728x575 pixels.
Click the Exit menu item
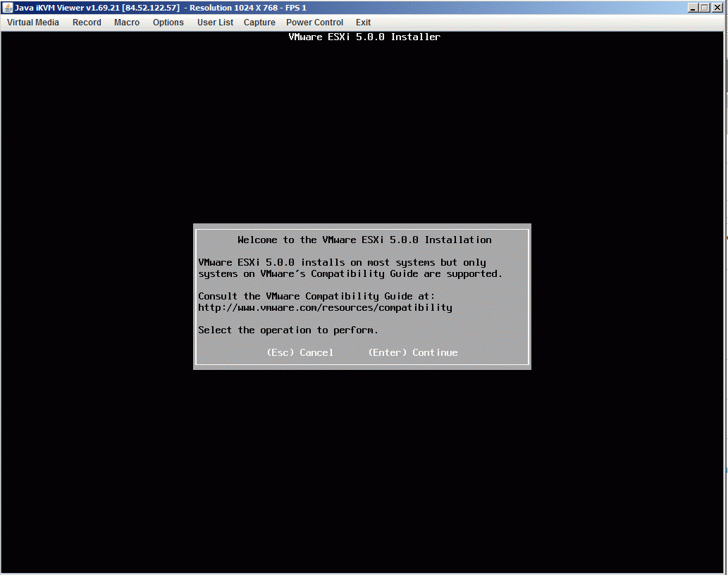point(363,23)
